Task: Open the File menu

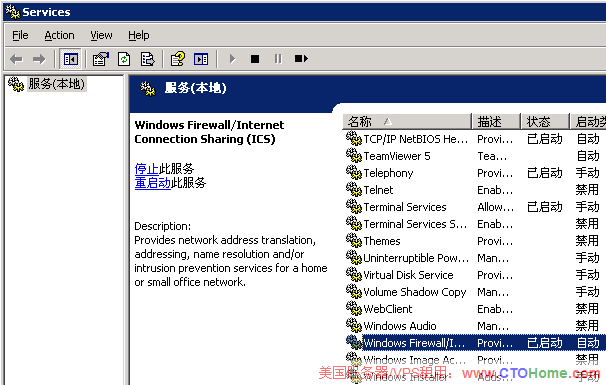Action: pos(20,35)
